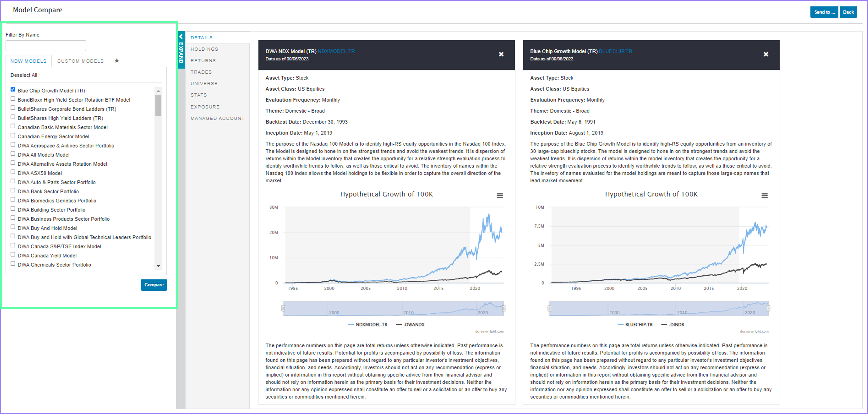
Task: Check DWA Aerospace & Airlines Sector Portfolio
Action: (x=13, y=144)
